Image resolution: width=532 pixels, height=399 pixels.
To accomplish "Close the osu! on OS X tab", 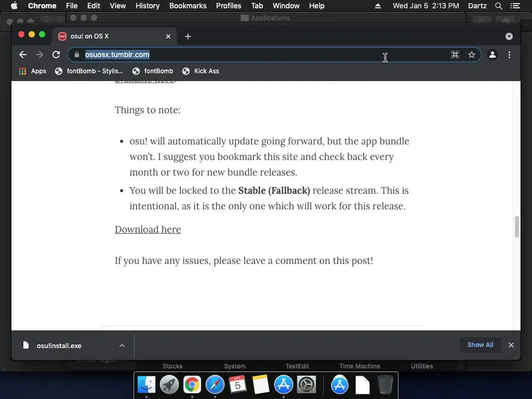I will (168, 36).
